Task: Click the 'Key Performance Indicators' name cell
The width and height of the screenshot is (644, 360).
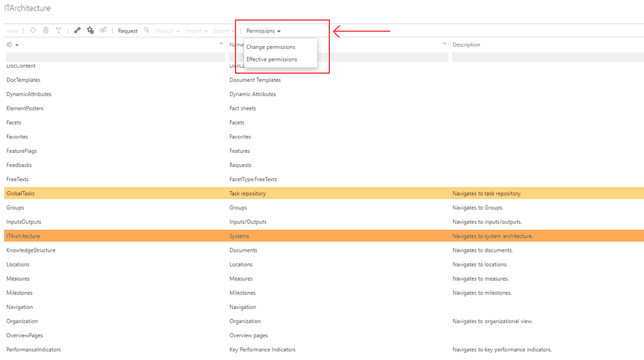Action: 263,349
